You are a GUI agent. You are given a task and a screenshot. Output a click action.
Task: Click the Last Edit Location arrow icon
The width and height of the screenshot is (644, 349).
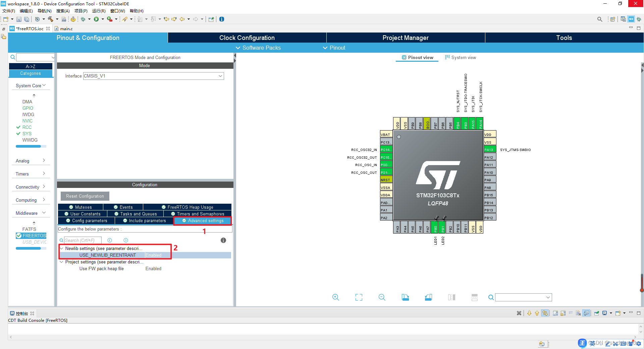click(x=166, y=19)
